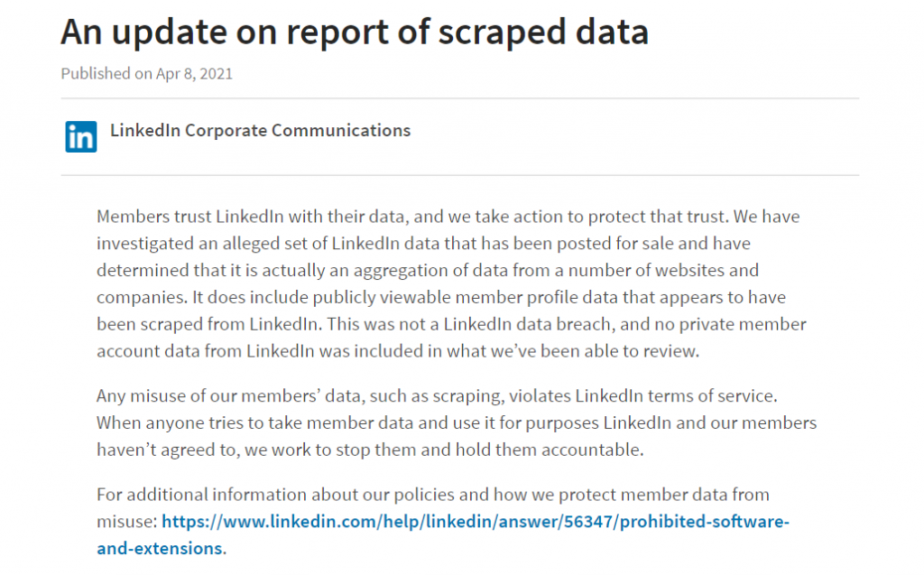
Task: Click the line starting 'account data from LinkedIn'
Action: tap(398, 351)
